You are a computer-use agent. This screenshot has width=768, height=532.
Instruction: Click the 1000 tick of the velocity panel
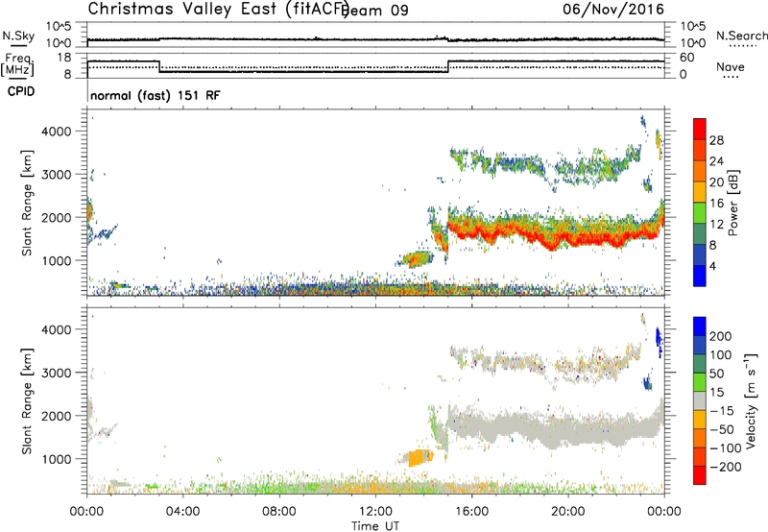tap(56, 459)
